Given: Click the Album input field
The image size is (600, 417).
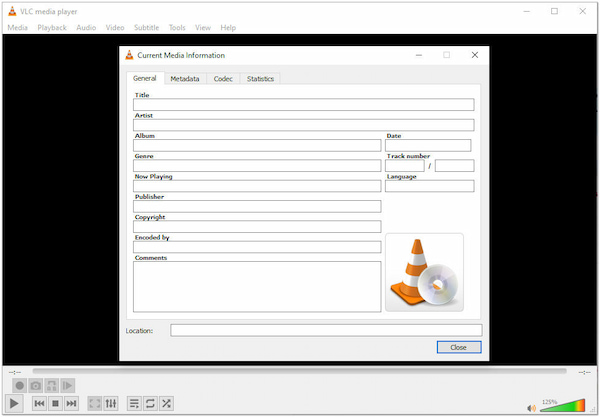Looking at the screenshot, I should pyautogui.click(x=257, y=145).
